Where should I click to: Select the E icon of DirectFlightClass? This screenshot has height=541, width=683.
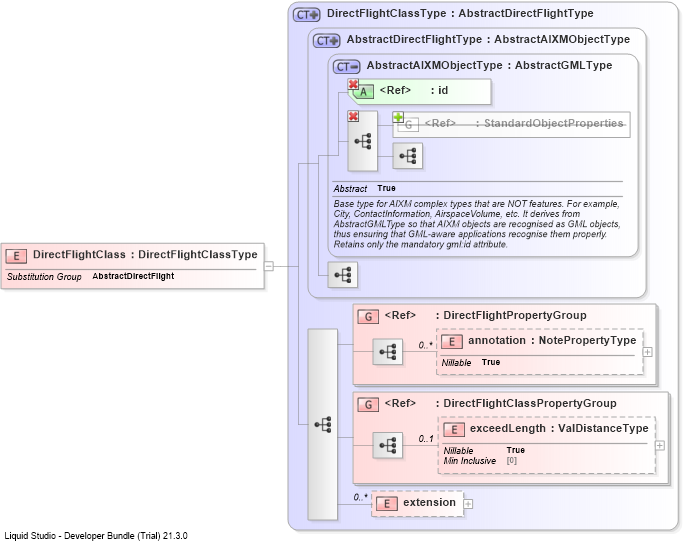[x=16, y=256]
